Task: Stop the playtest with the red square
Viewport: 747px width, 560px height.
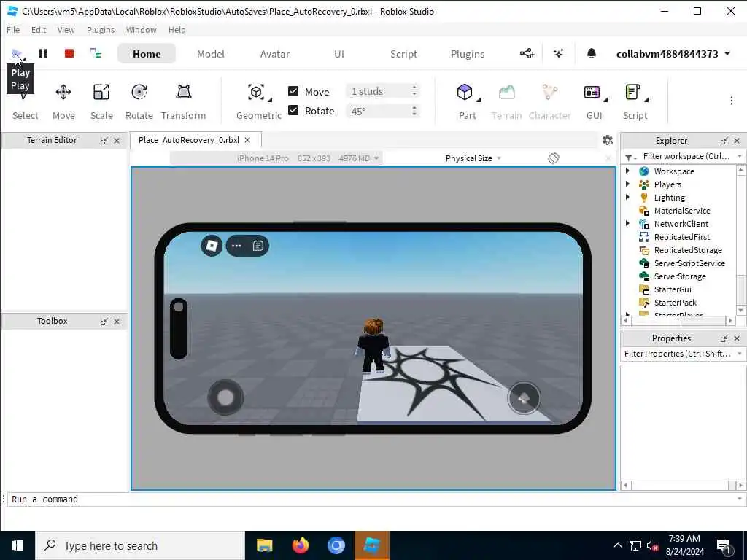Action: point(69,53)
